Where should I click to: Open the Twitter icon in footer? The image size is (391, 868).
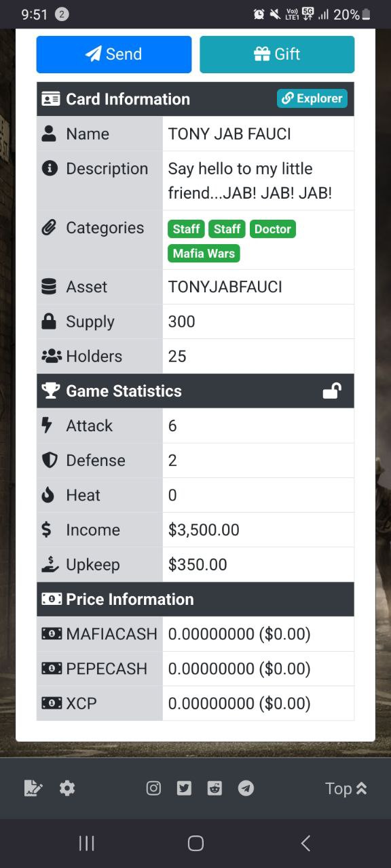[x=184, y=788]
